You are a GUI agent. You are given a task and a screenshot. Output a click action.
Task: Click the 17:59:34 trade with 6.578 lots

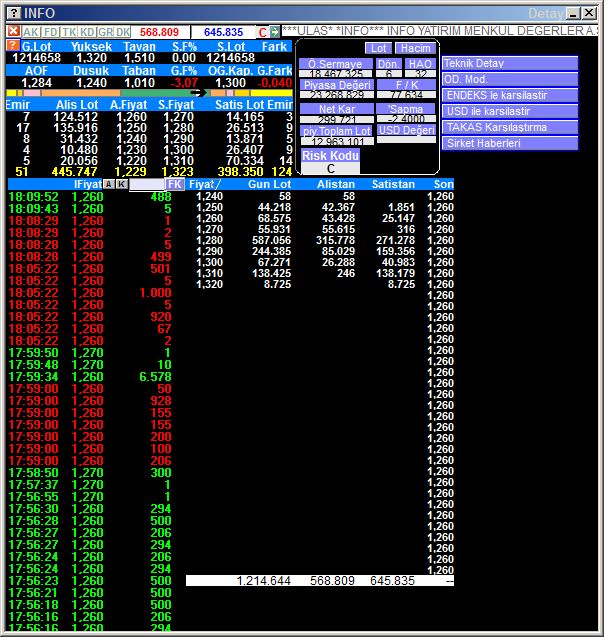(90, 377)
